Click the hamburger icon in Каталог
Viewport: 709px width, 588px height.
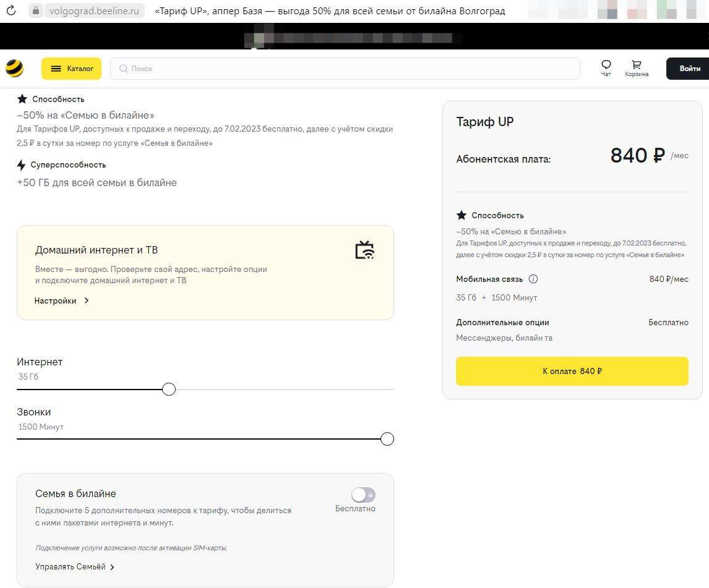56,69
